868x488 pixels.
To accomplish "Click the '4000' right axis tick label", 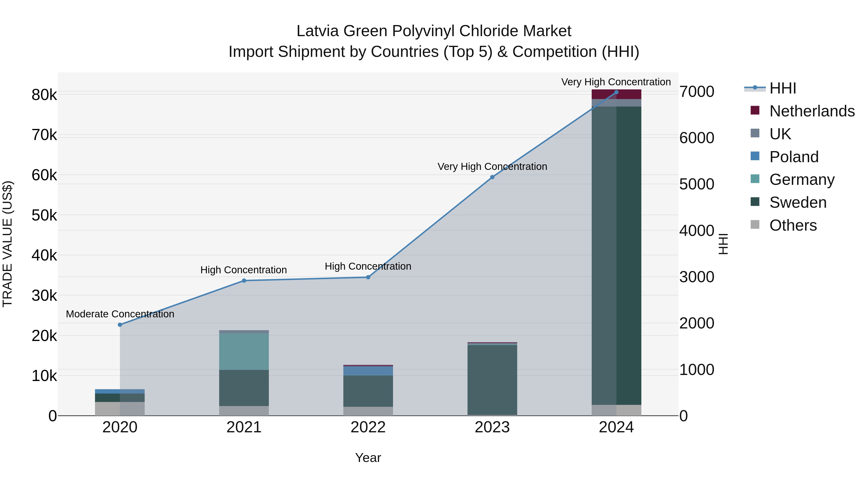I will (697, 231).
